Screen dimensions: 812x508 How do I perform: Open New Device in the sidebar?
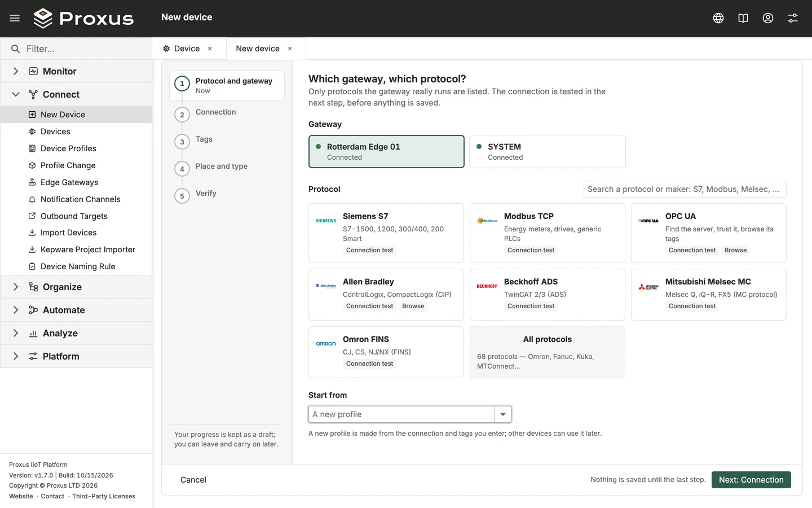coord(76,115)
